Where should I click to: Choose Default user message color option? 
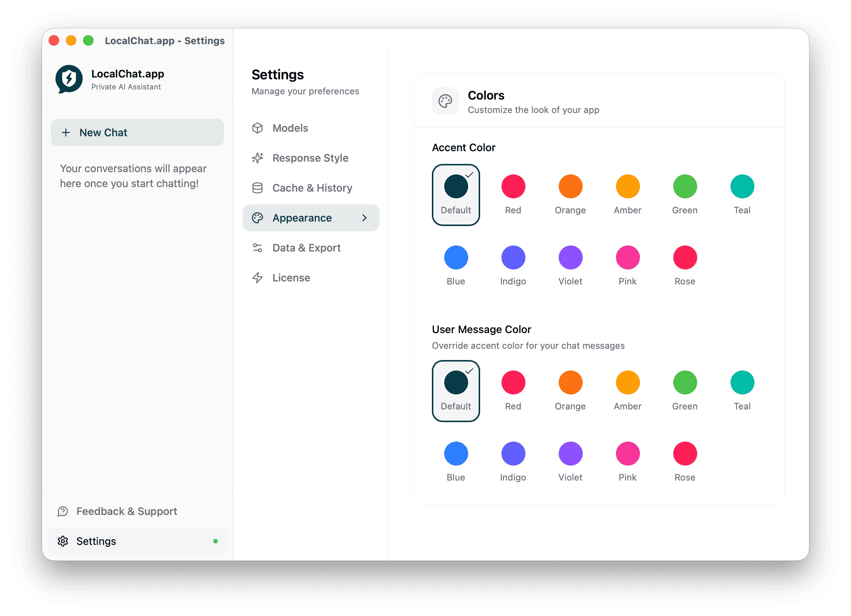tap(455, 391)
